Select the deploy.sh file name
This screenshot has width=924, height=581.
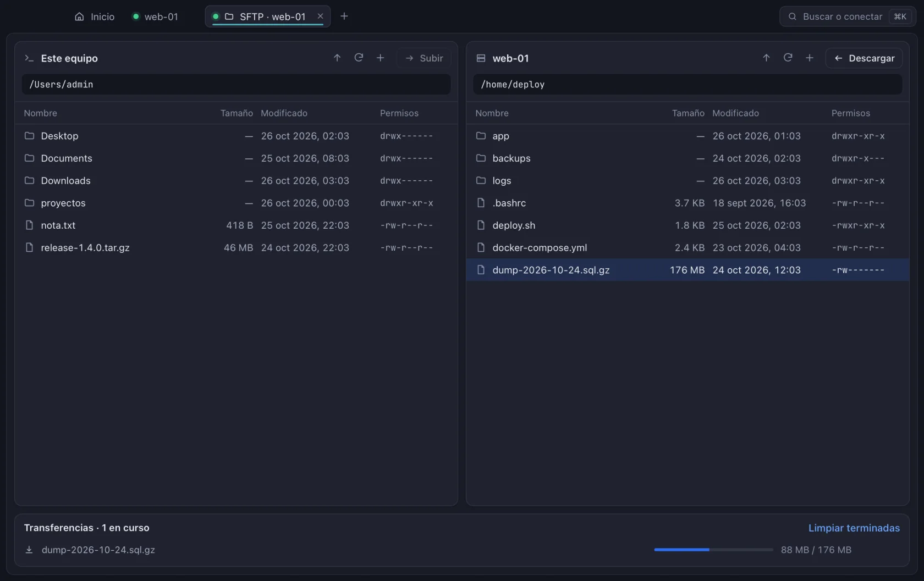pyautogui.click(x=514, y=225)
